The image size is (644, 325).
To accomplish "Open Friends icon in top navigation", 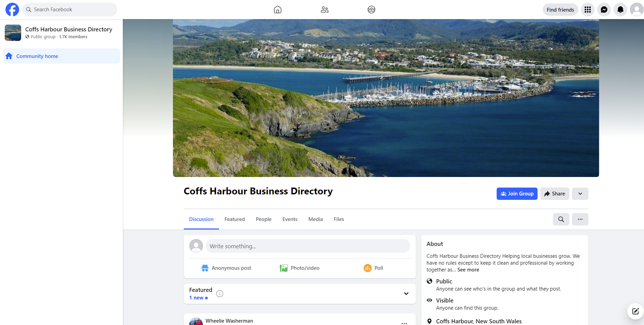I will coord(325,10).
